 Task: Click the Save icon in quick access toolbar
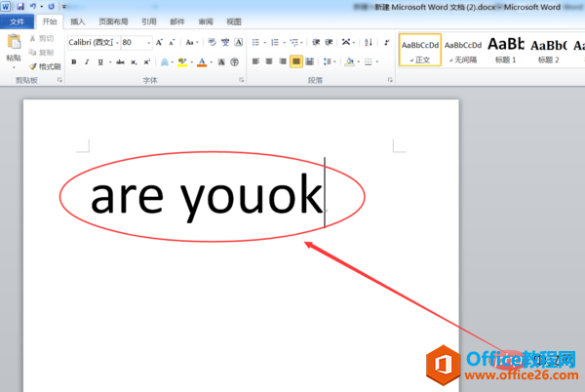point(20,6)
